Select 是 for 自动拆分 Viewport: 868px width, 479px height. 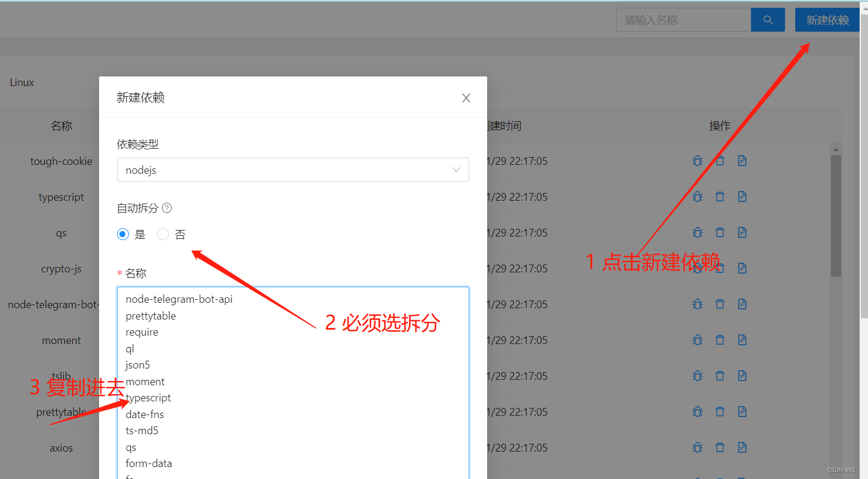pyautogui.click(x=123, y=235)
